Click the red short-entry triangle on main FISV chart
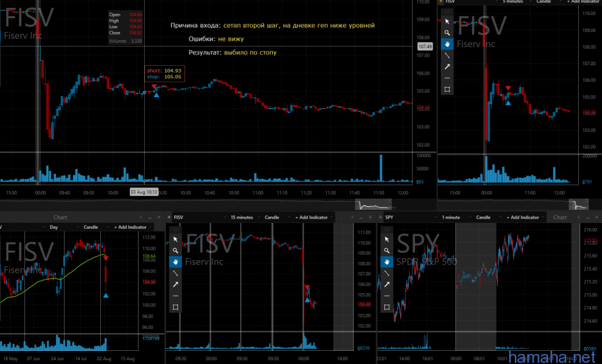 [154, 86]
